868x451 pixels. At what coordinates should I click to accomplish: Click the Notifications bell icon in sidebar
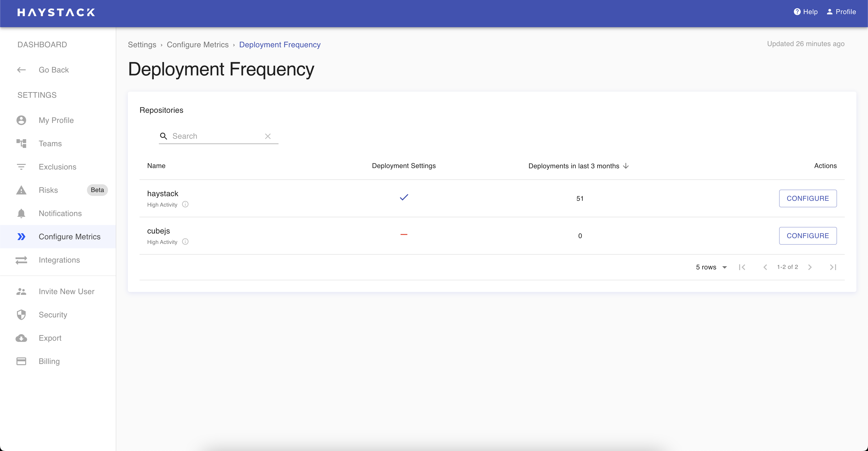tap(21, 214)
